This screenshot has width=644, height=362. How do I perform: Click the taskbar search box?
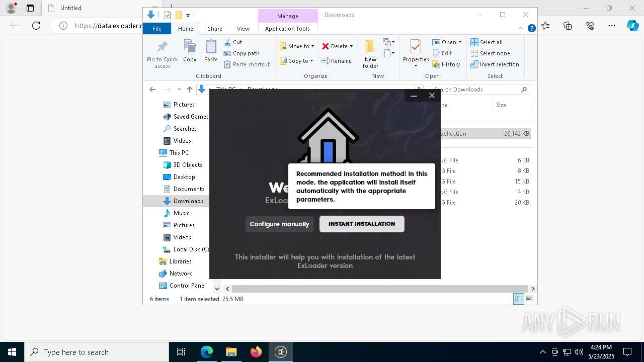coord(97,352)
